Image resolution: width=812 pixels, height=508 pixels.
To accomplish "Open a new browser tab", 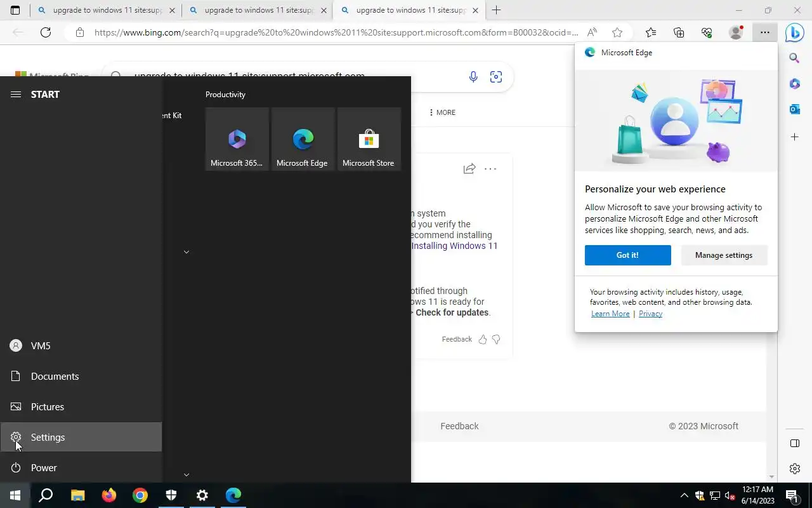I will pyautogui.click(x=496, y=10).
